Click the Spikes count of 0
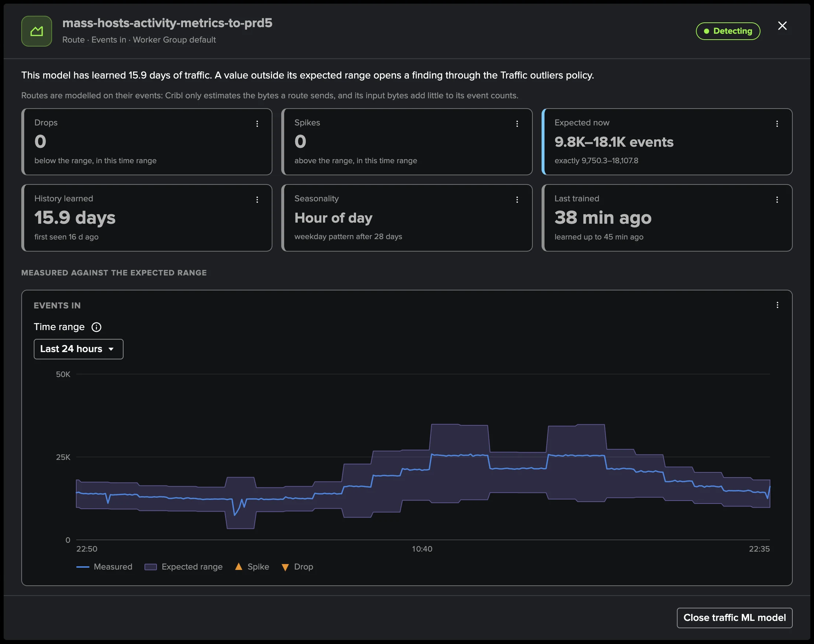 (x=300, y=142)
